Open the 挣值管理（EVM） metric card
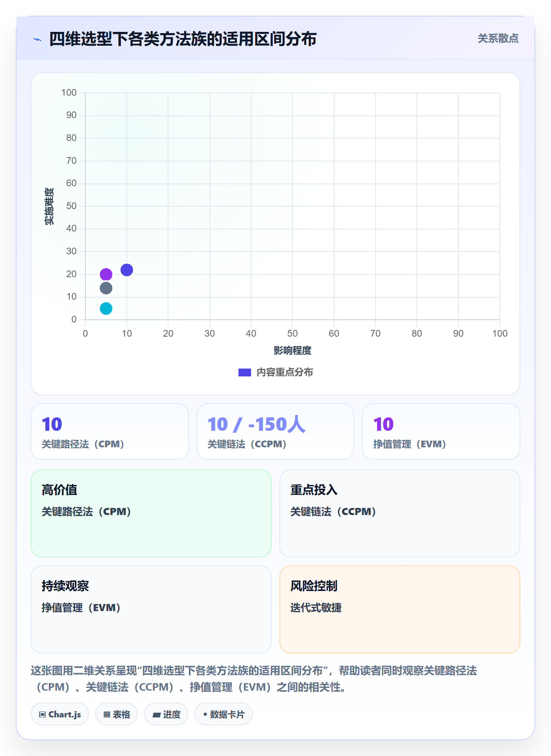The image size is (551, 756). [441, 432]
